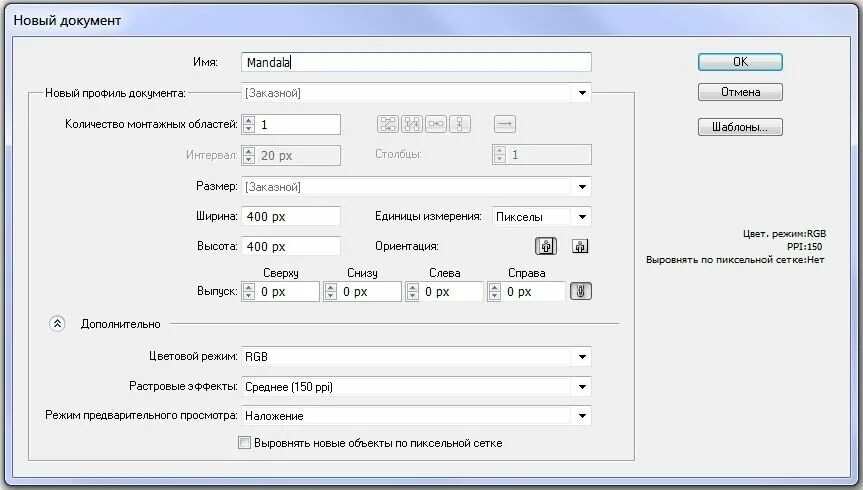
Task: Click the PPI:150 summary text
Action: tap(804, 247)
